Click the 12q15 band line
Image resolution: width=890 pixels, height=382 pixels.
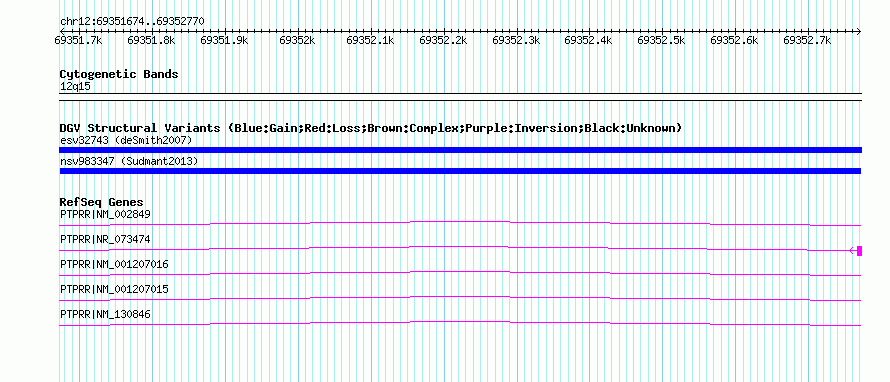(x=460, y=96)
